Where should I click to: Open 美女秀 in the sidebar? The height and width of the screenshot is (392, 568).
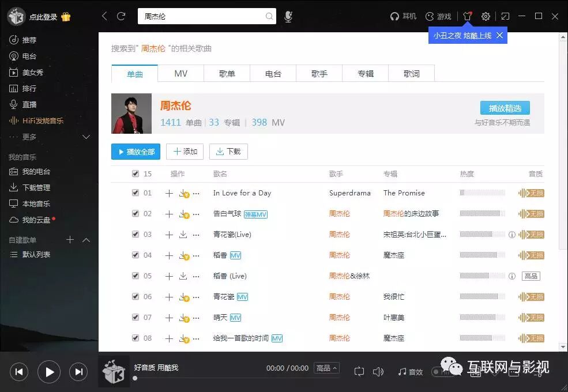pos(26,73)
